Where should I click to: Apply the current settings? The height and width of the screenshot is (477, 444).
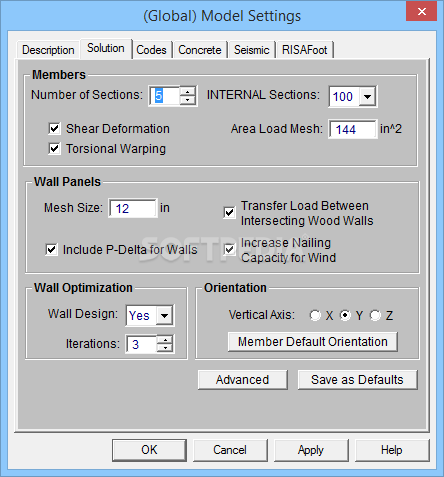(x=311, y=450)
